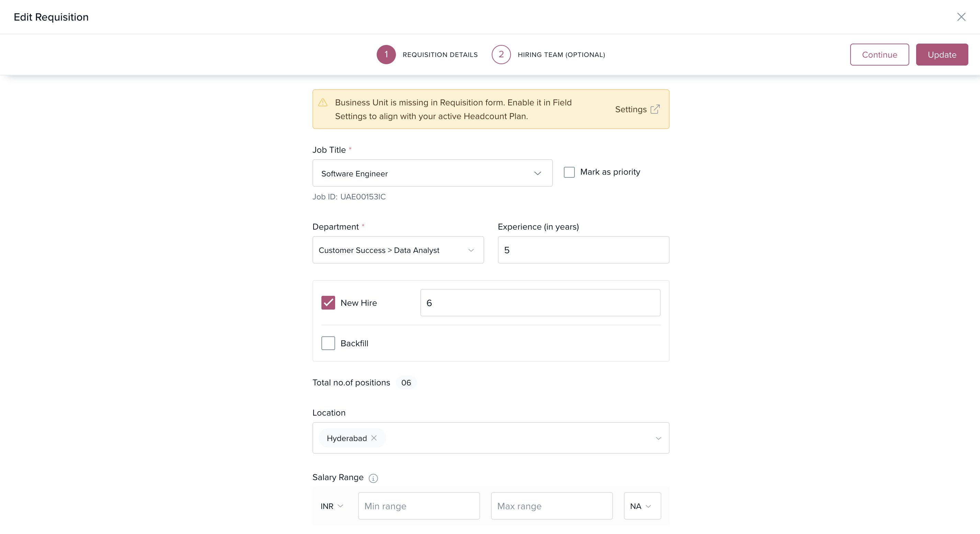Image resolution: width=980 pixels, height=534 pixels.
Task: Expand the Location dropdown chevron
Action: click(x=658, y=438)
